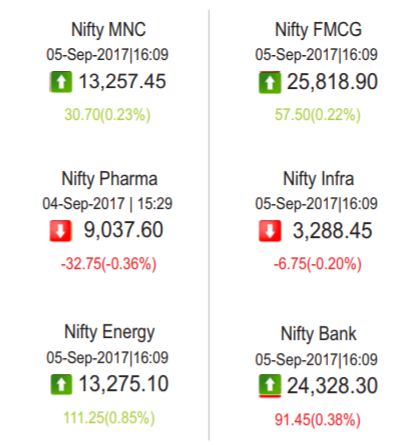Click the 91.45(0.38%) change in red
Image resolution: width=414 pixels, height=445 pixels.
tap(317, 420)
